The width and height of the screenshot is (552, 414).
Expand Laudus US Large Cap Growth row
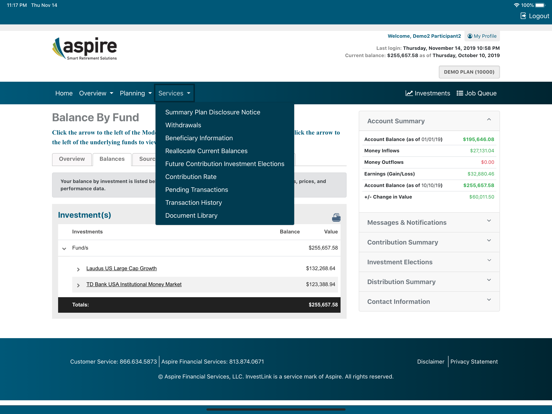[78, 269]
